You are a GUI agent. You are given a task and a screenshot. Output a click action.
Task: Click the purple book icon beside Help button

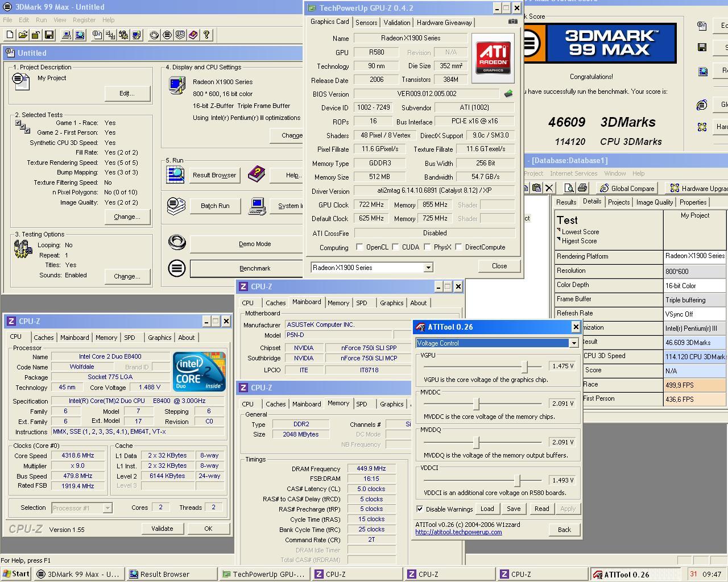tap(257, 174)
